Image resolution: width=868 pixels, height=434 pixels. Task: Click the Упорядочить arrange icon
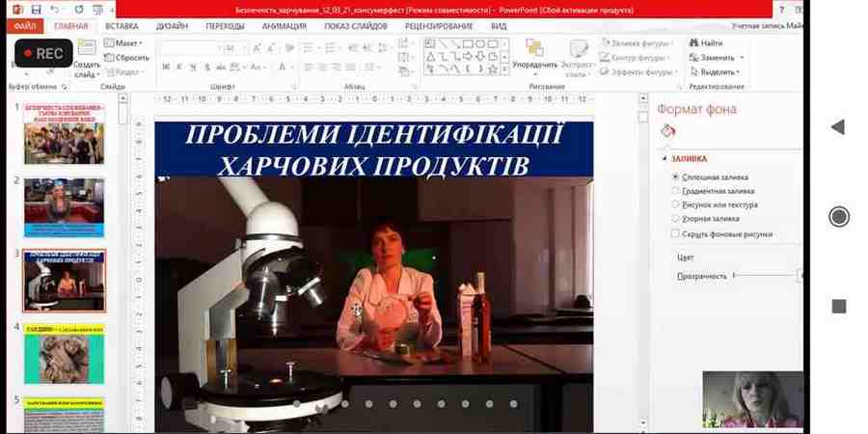coord(533,49)
